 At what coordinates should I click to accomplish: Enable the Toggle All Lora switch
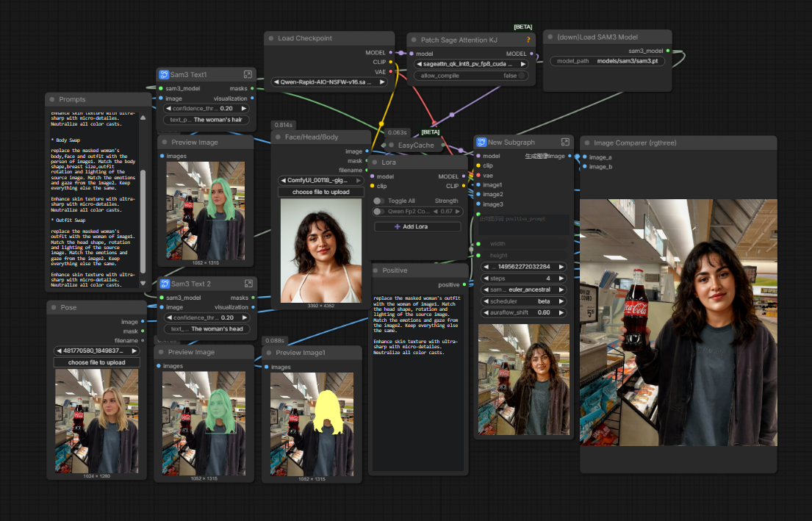(379, 201)
